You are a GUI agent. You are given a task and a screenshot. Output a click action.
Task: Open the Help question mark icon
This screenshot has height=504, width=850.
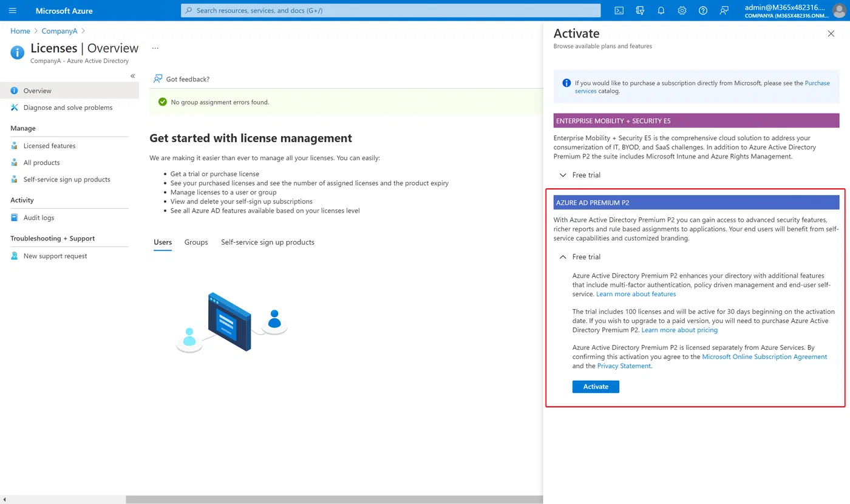pos(703,10)
